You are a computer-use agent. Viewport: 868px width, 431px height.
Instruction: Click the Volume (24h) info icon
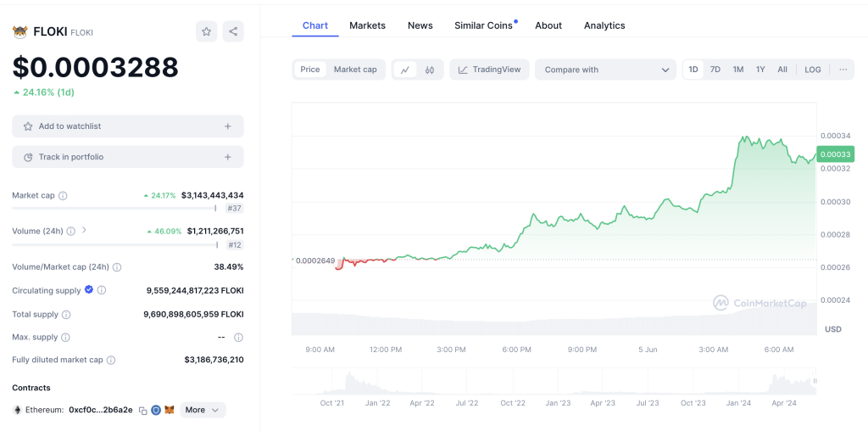point(71,231)
